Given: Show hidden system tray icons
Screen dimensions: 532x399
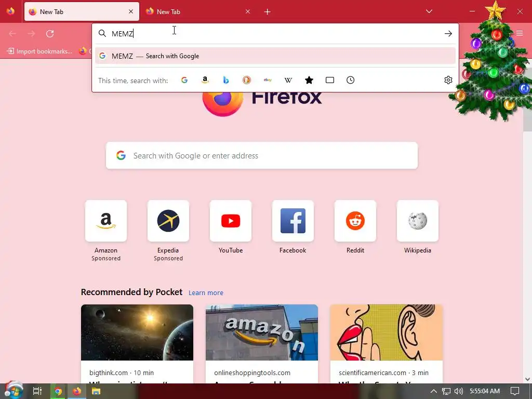Looking at the screenshot, I should coord(433,391).
